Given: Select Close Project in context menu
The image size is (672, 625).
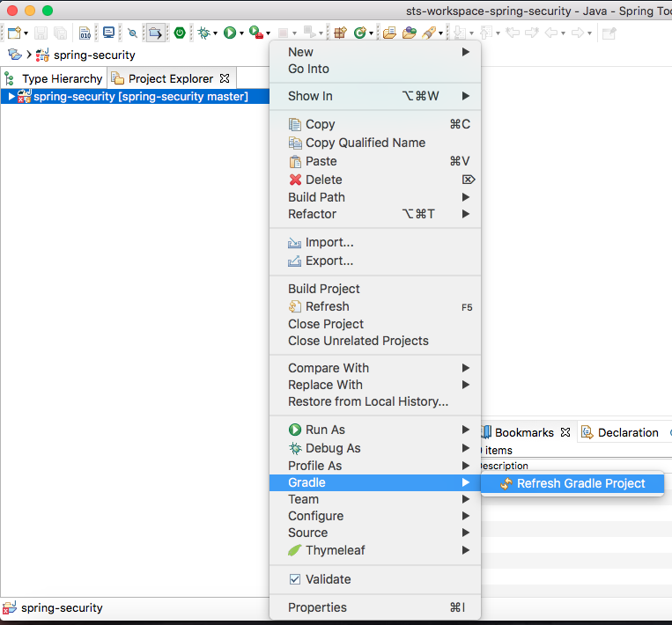Looking at the screenshot, I should coord(325,323).
